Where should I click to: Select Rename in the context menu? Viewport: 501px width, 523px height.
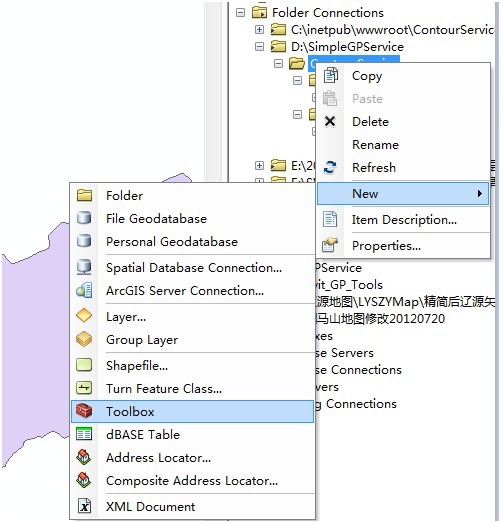click(403, 144)
